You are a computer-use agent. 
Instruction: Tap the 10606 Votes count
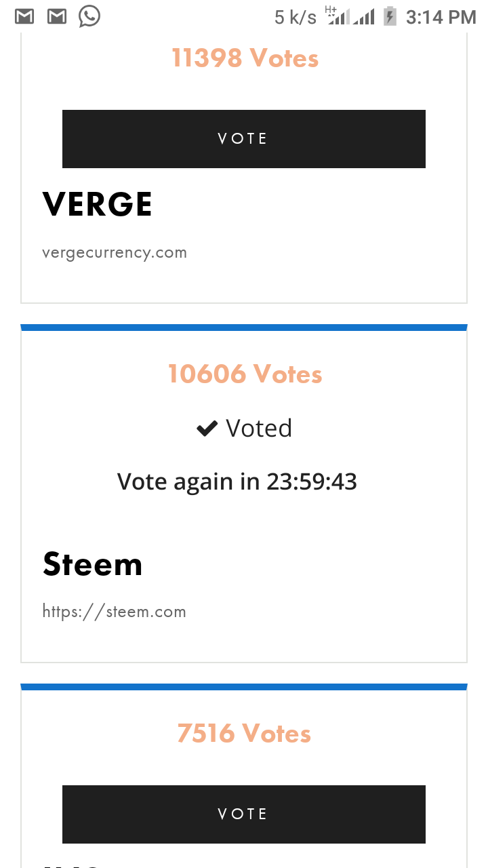(245, 374)
